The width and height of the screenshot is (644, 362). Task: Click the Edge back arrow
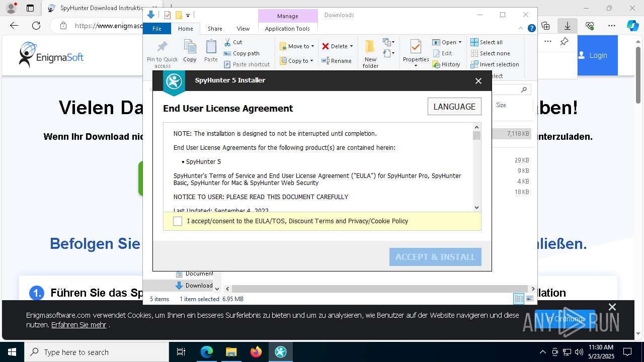tap(14, 26)
